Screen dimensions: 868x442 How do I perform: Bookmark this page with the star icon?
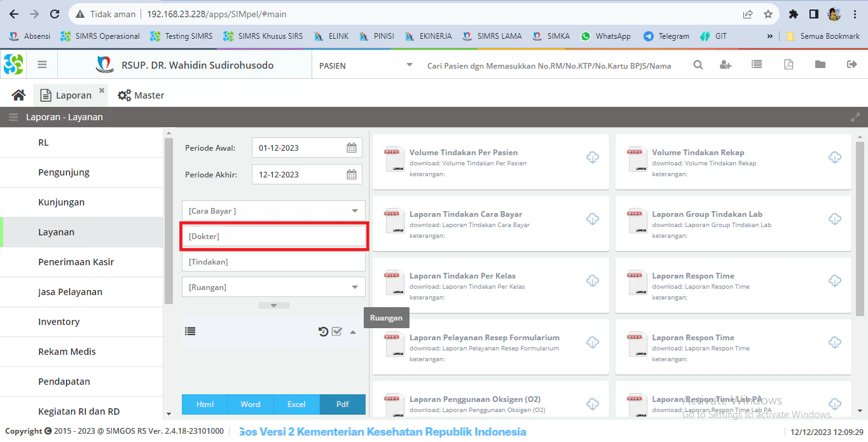(x=768, y=14)
